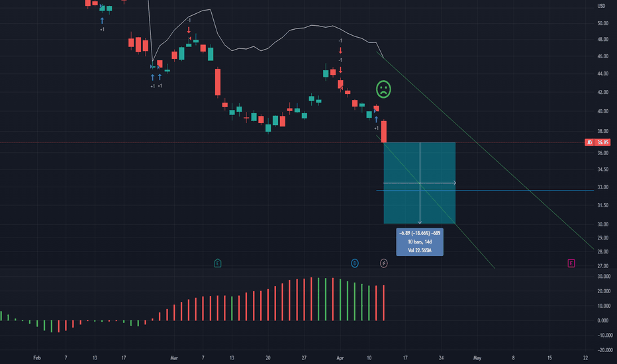Click the 'Vol 22.565M' measurement text
617x364 pixels.
420,250
